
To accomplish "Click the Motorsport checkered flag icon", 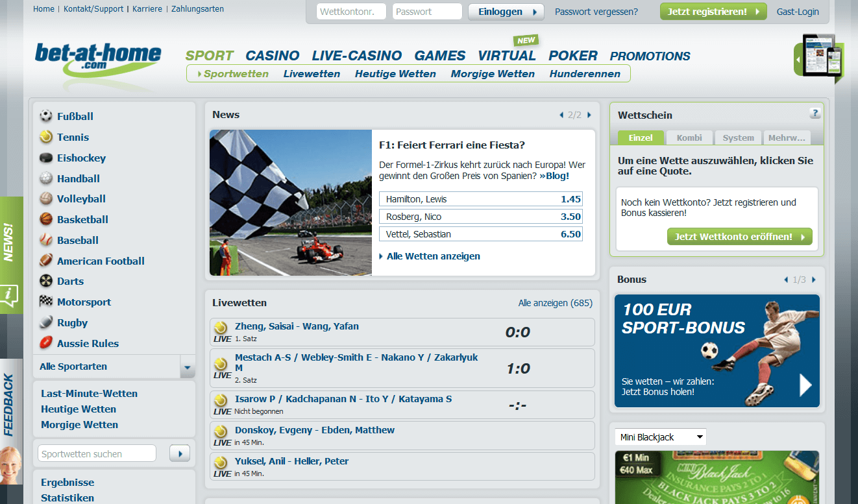I will click(x=46, y=302).
